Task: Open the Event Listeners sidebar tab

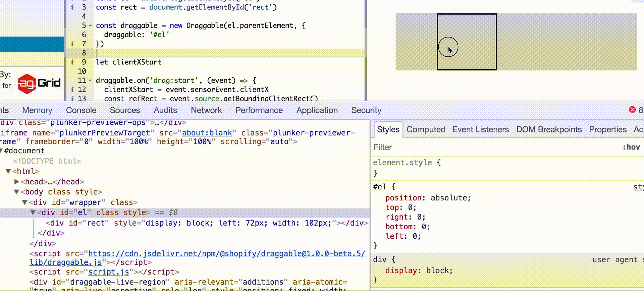Action: [x=481, y=129]
